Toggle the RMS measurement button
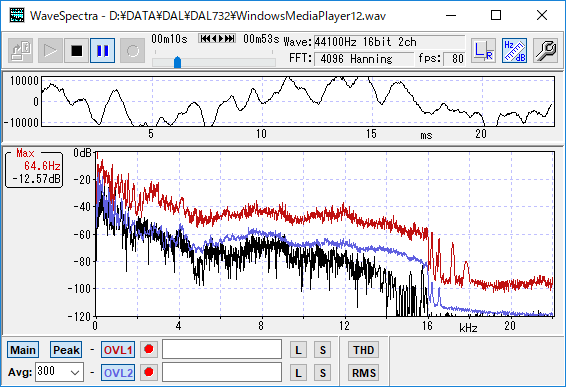The height and width of the screenshot is (387, 566). pyautogui.click(x=363, y=373)
